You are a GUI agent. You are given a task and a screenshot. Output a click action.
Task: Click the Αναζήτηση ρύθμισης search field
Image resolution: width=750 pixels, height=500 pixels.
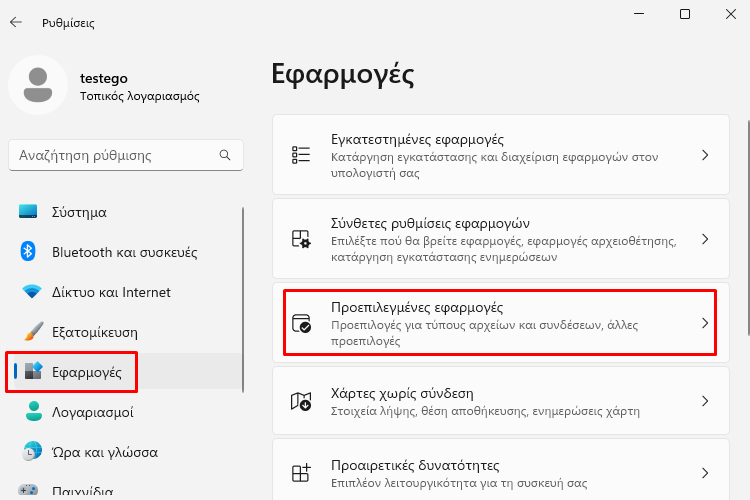(126, 155)
